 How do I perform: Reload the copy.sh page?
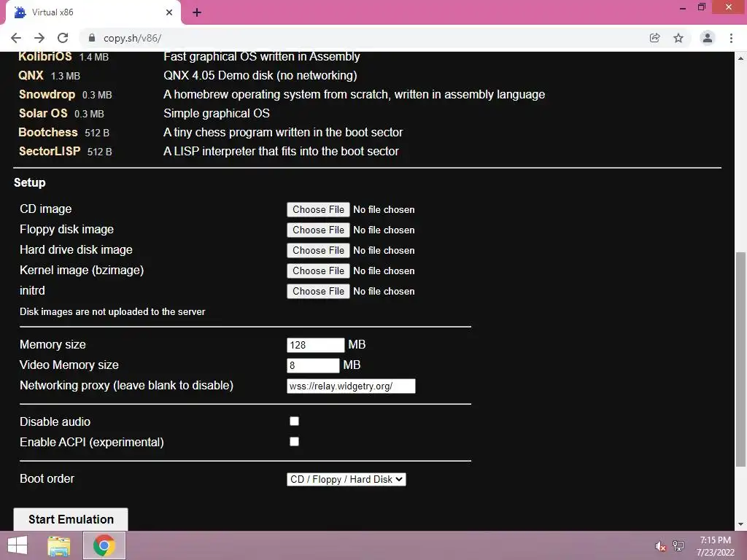(63, 38)
